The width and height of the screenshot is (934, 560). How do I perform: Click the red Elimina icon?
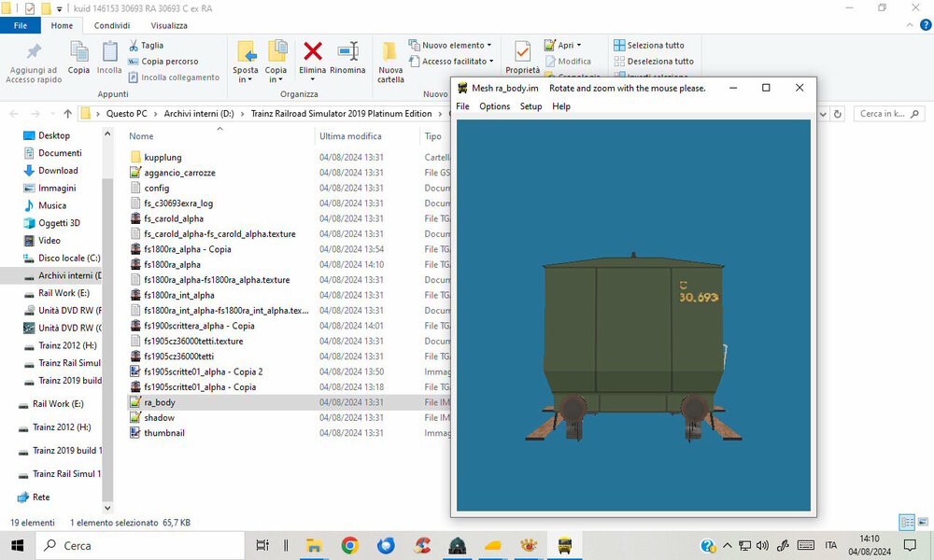(x=312, y=51)
